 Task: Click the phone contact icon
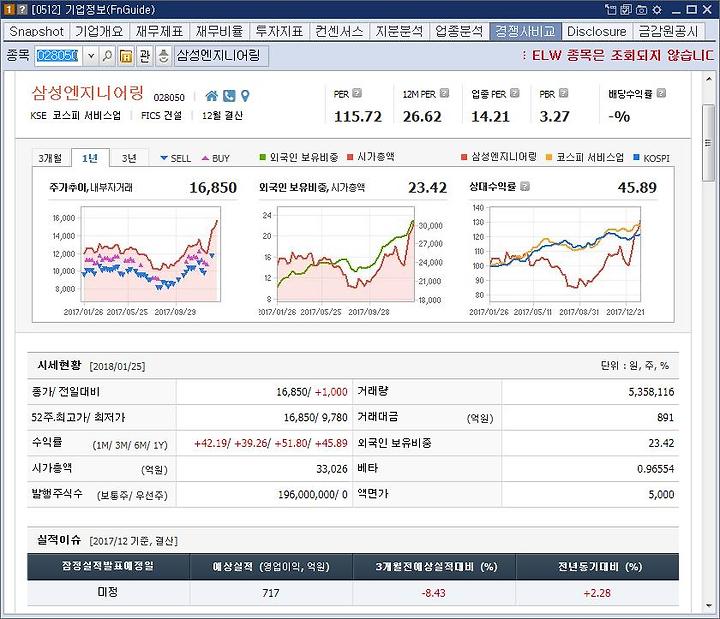coord(229,96)
